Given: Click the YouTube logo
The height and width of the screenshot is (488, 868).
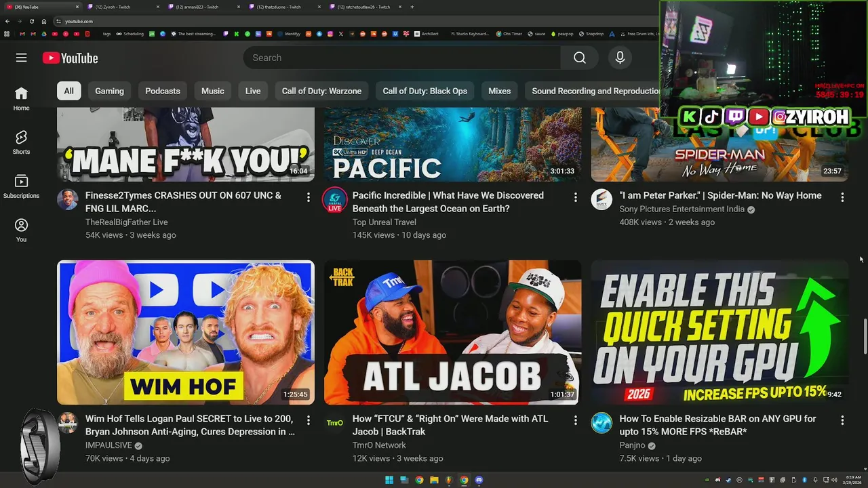Looking at the screenshot, I should click(x=70, y=58).
